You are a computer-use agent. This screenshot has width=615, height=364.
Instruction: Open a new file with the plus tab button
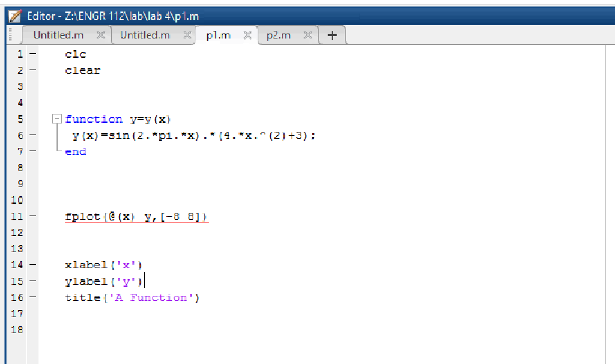(332, 35)
